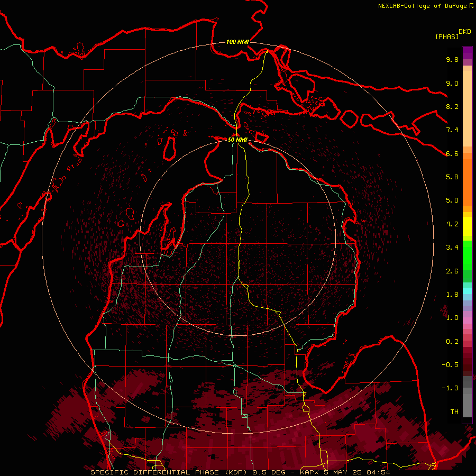Pick the purple segment of color bar
The image size is (476, 476).
467,53
